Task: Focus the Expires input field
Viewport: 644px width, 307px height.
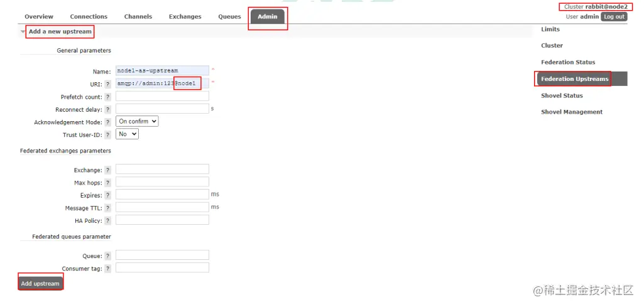Action: coord(162,195)
